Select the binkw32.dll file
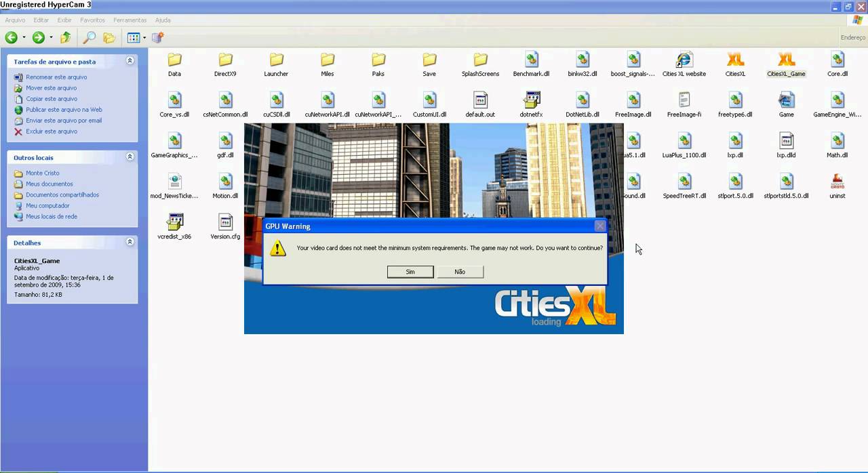 [x=583, y=65]
